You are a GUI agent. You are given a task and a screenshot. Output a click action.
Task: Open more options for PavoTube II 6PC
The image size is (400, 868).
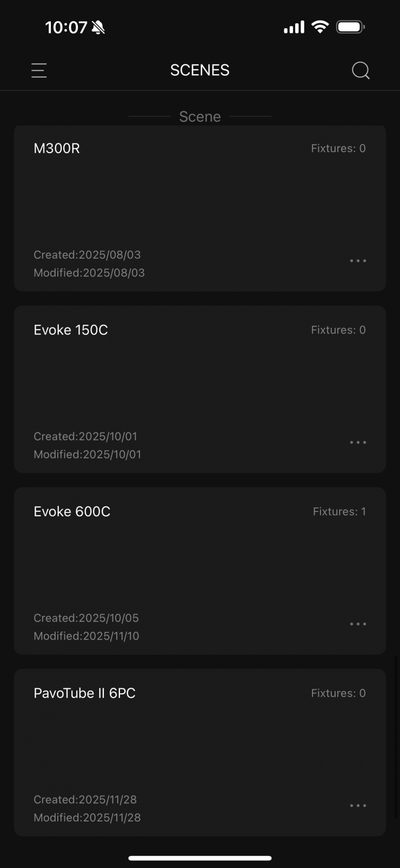click(358, 806)
